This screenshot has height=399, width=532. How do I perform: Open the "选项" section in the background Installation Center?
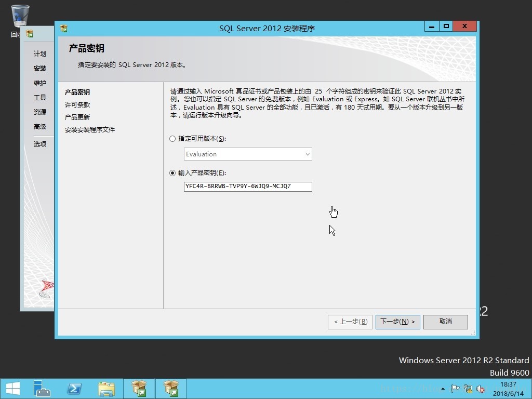39,144
